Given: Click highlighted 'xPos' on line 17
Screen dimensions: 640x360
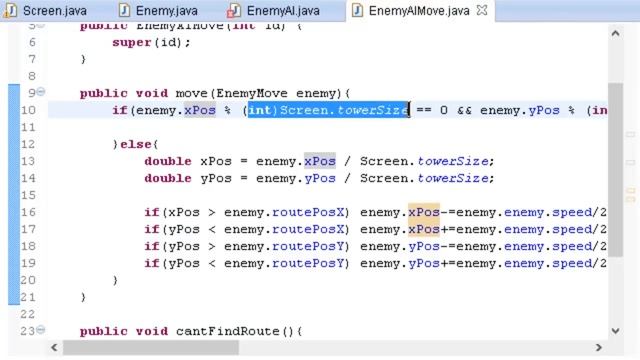Looking at the screenshot, I should pyautogui.click(x=424, y=229).
